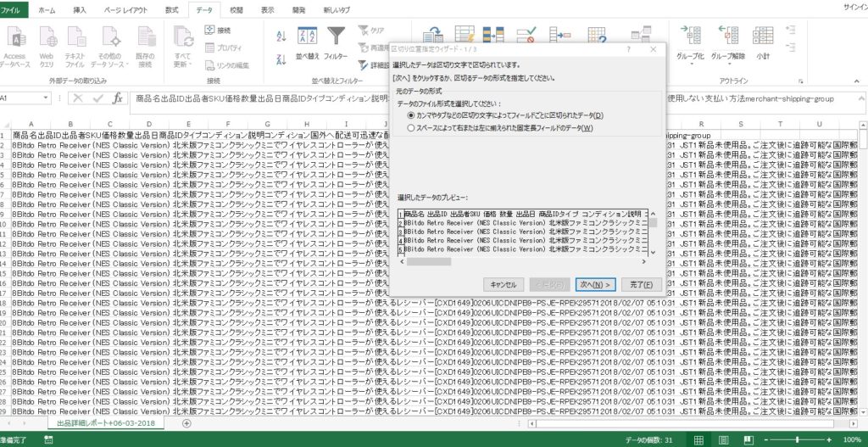Sort descending Z to A
Screen dimensions: 868x447
click(x=281, y=59)
